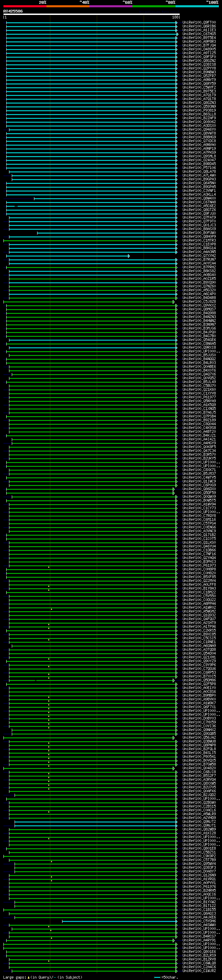Screen dimensions: 222x980
Task: Click hit label UniRef100_A7Q1T9
Action: pos(199,95)
